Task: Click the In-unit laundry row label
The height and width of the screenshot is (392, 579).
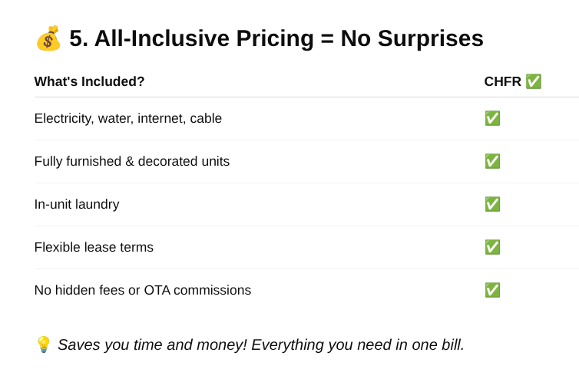Action: click(x=77, y=204)
